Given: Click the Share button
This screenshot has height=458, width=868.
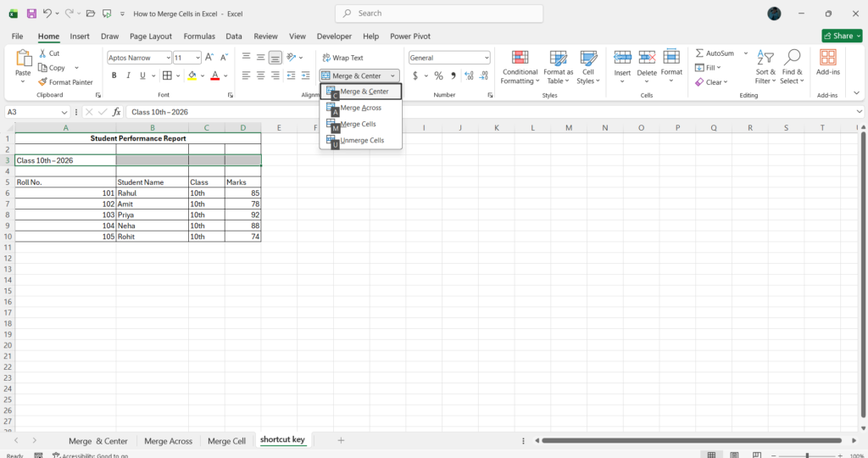Looking at the screenshot, I should click(x=842, y=36).
